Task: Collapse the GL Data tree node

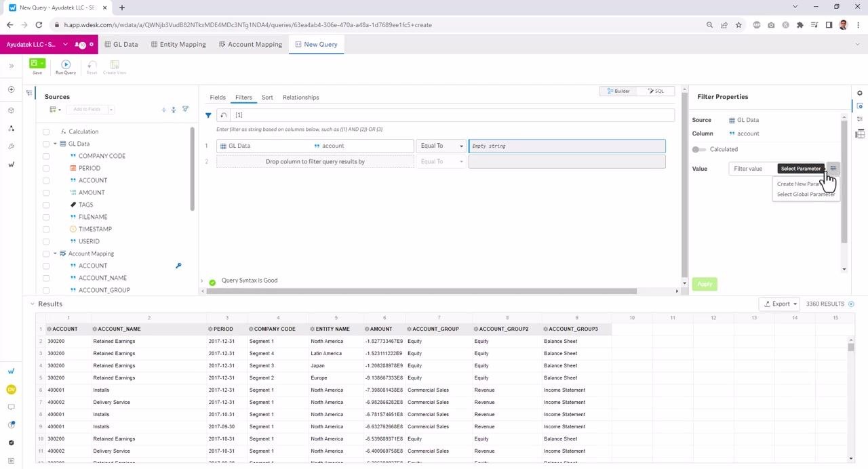Action: 55,144
